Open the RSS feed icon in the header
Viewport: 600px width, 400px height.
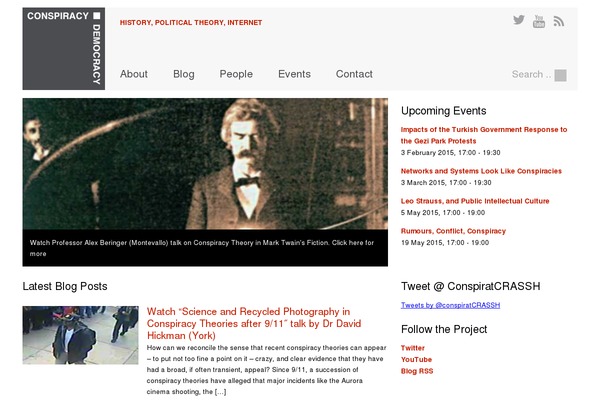point(559,21)
